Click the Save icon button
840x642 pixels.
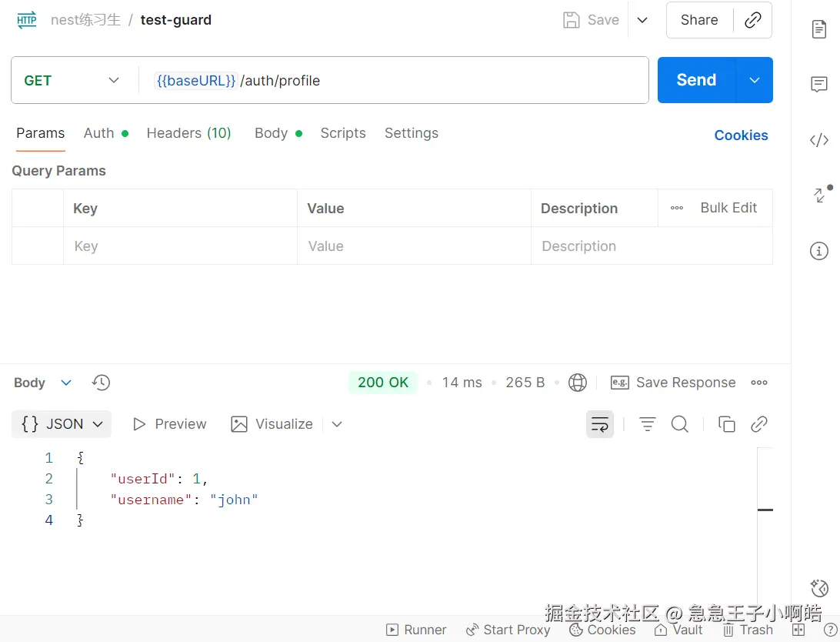592,20
